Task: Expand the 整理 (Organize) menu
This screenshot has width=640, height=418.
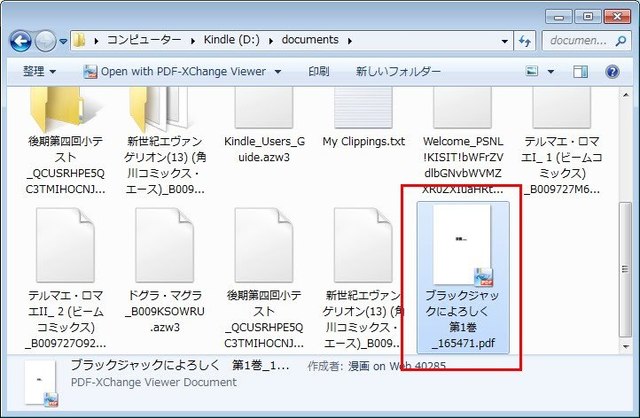Action: [39, 72]
